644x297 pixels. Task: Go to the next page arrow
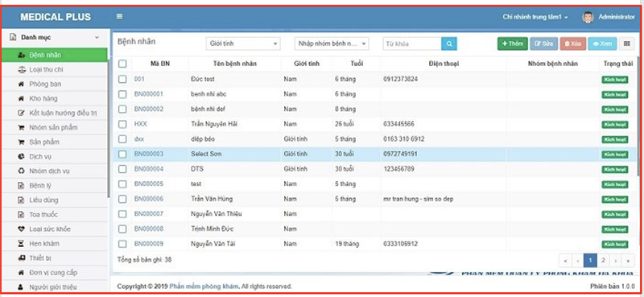pyautogui.click(x=615, y=261)
